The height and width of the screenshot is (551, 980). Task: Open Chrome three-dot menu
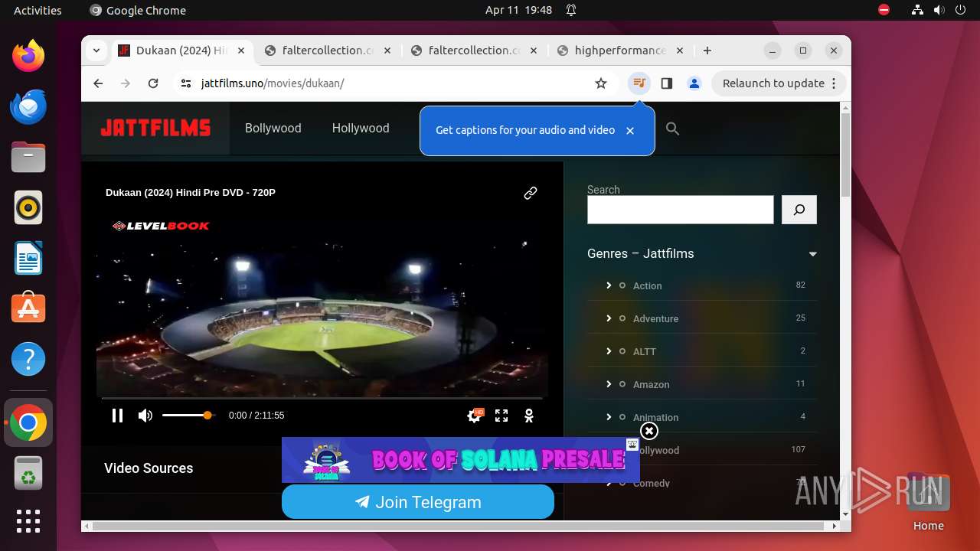(x=835, y=83)
